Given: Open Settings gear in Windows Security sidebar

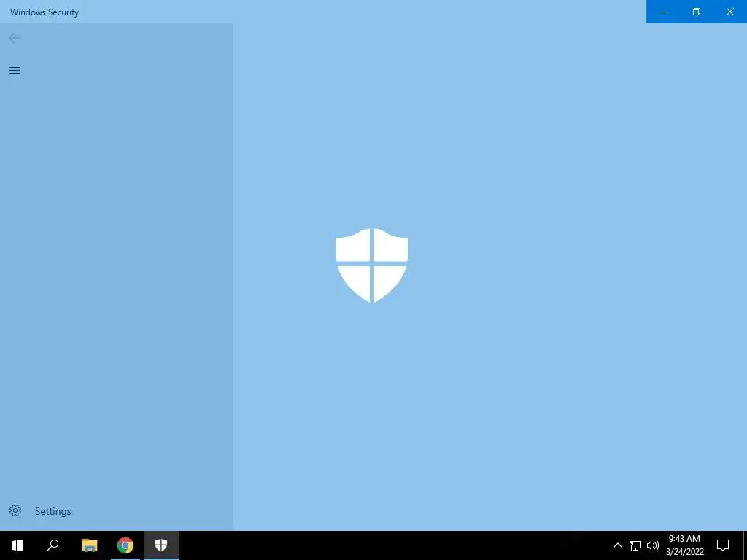Looking at the screenshot, I should (15, 511).
